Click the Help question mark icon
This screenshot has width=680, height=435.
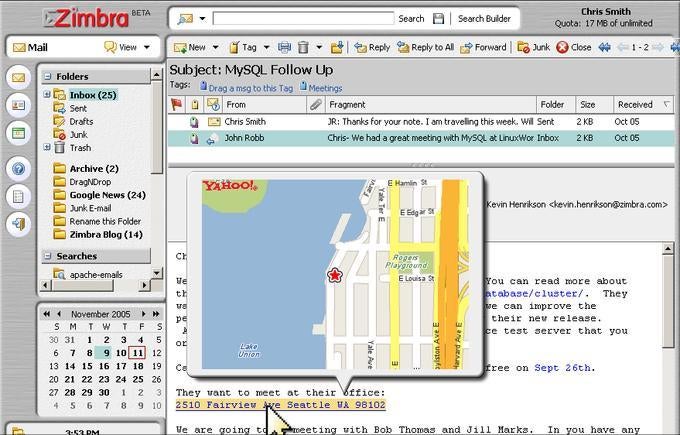click(x=18, y=168)
